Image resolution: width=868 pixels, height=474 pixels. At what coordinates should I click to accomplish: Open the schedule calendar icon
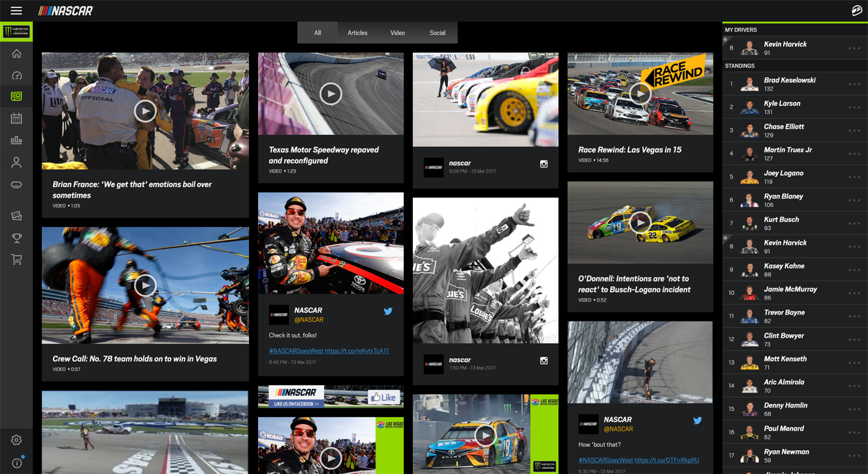point(16,118)
